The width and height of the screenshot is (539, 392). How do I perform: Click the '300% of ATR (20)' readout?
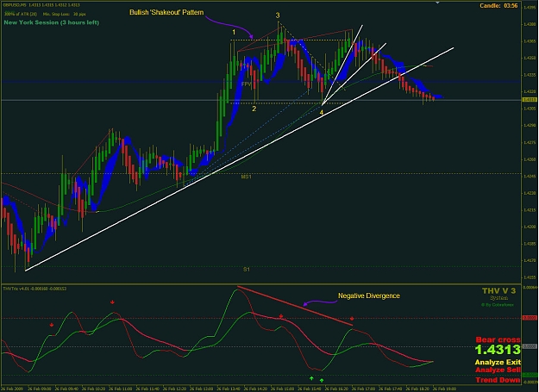click(x=21, y=14)
